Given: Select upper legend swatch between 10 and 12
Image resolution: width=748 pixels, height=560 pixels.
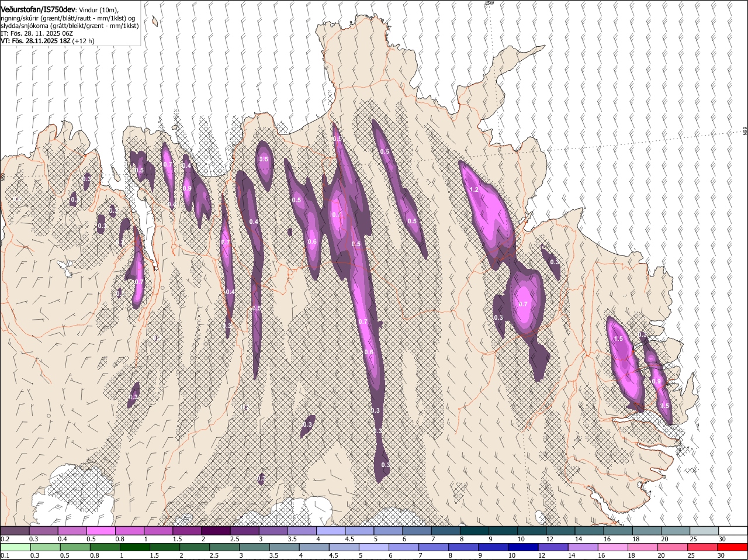Looking at the screenshot, I should (x=532, y=531).
